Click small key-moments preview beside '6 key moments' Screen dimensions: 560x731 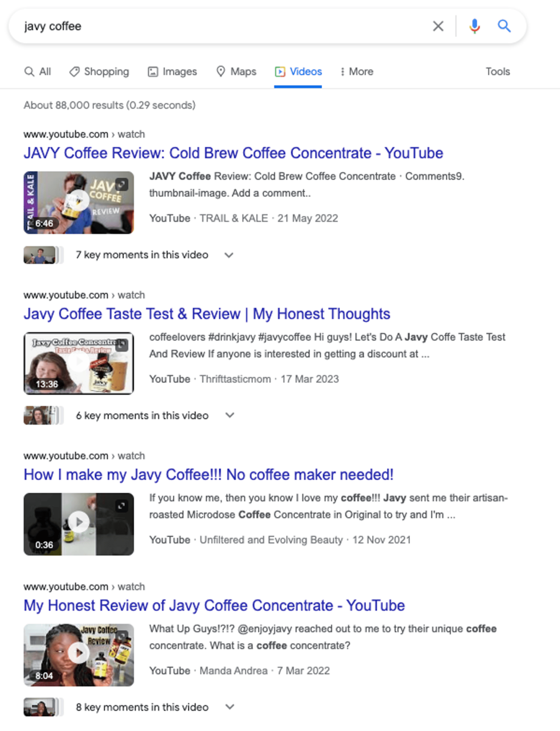[43, 415]
